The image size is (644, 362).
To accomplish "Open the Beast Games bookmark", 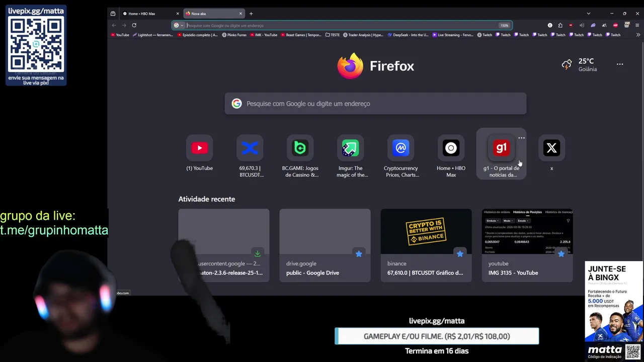I will pos(301,35).
